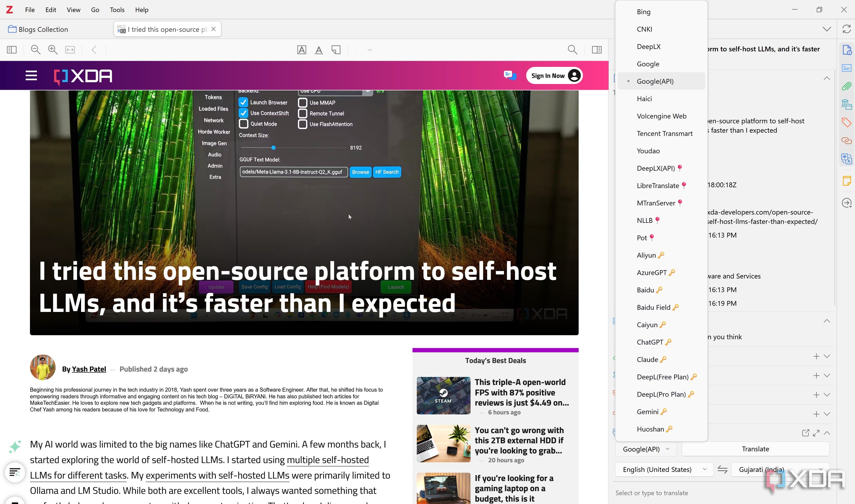
Task: Click the sync with server icon
Action: [x=846, y=29]
